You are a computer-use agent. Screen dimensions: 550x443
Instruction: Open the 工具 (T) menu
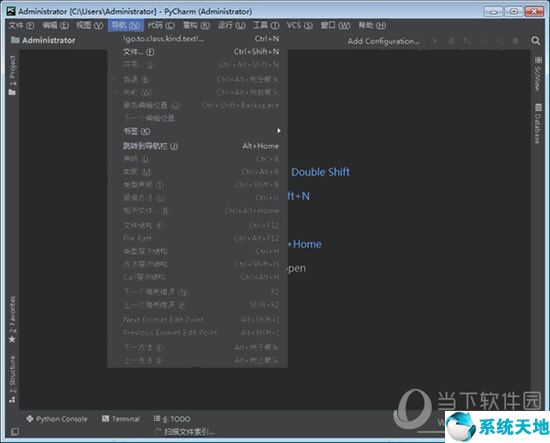click(266, 25)
